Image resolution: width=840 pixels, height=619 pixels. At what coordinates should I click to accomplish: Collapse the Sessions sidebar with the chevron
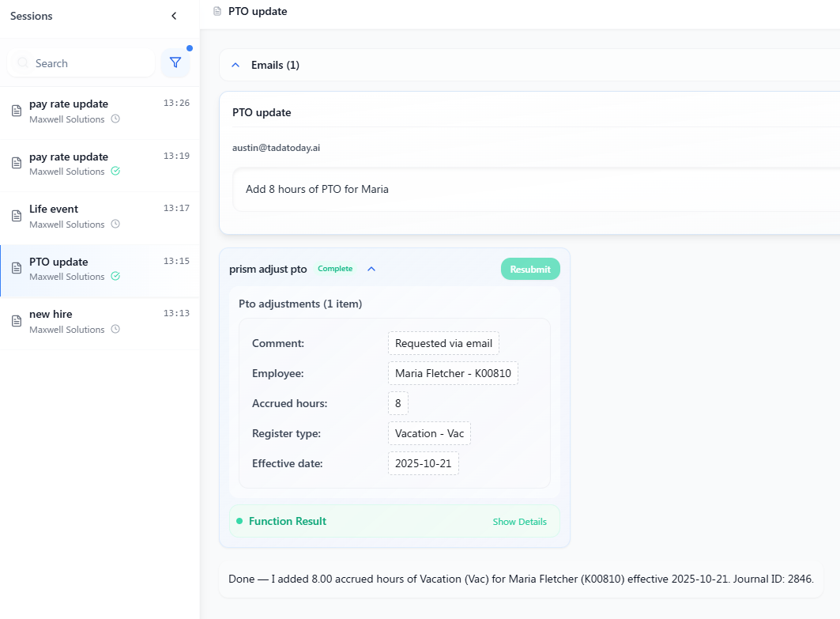[x=174, y=16]
